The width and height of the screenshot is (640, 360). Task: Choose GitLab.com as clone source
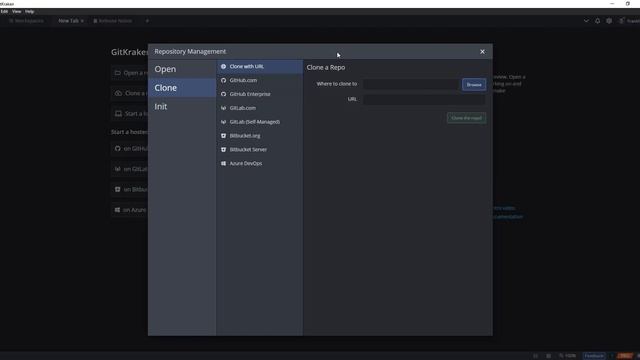pyautogui.click(x=260, y=108)
